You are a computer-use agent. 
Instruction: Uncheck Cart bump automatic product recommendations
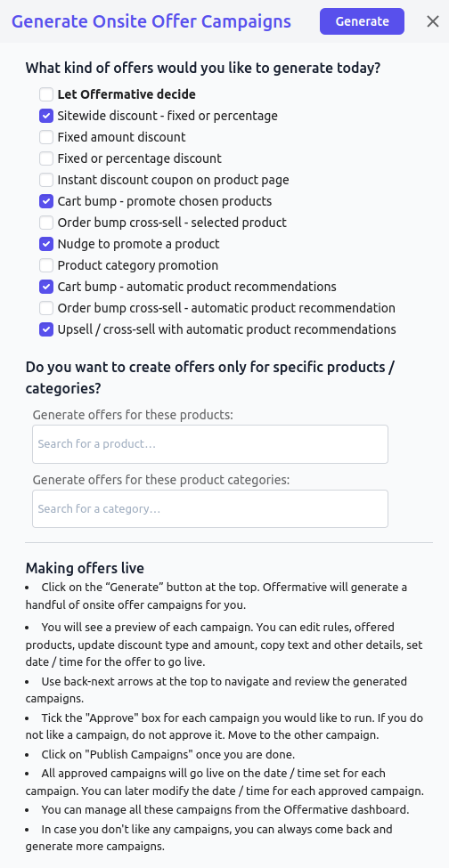click(x=46, y=287)
